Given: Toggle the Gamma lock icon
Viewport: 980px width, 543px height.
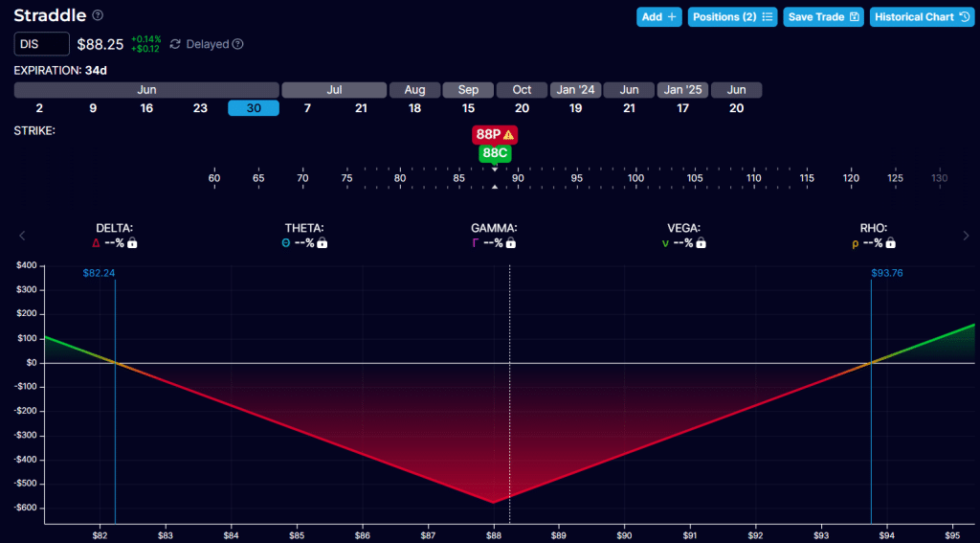Looking at the screenshot, I should tap(509, 243).
